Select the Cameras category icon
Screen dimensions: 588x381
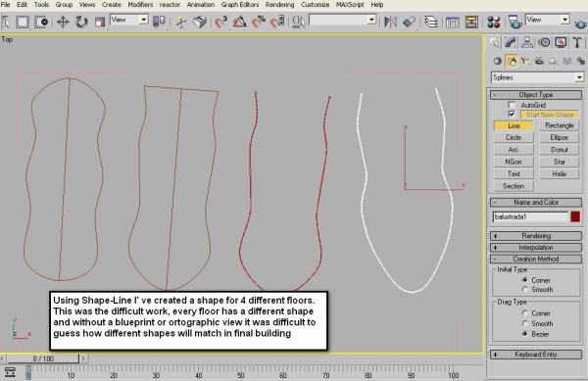[539, 61]
